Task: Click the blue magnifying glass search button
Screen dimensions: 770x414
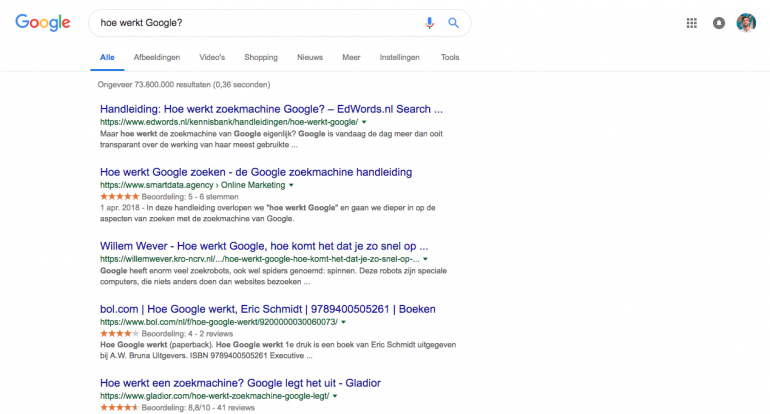Action: point(453,23)
